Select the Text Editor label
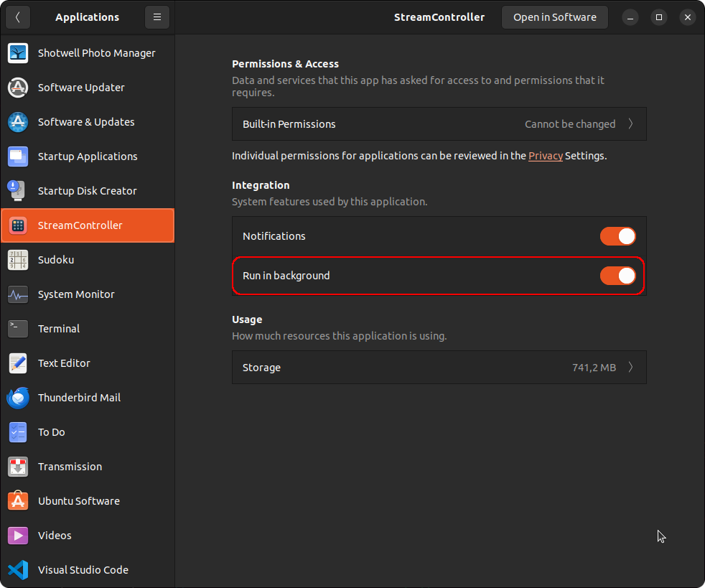 (x=64, y=363)
